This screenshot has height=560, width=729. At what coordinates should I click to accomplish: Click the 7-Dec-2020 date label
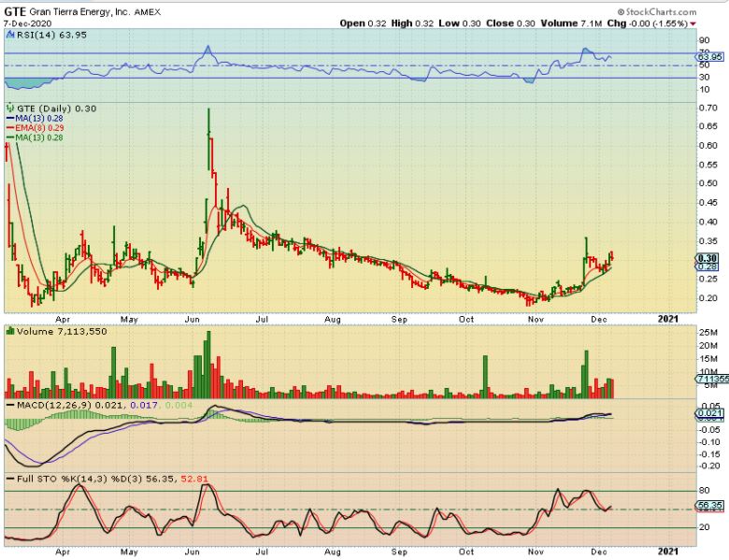tap(28, 23)
